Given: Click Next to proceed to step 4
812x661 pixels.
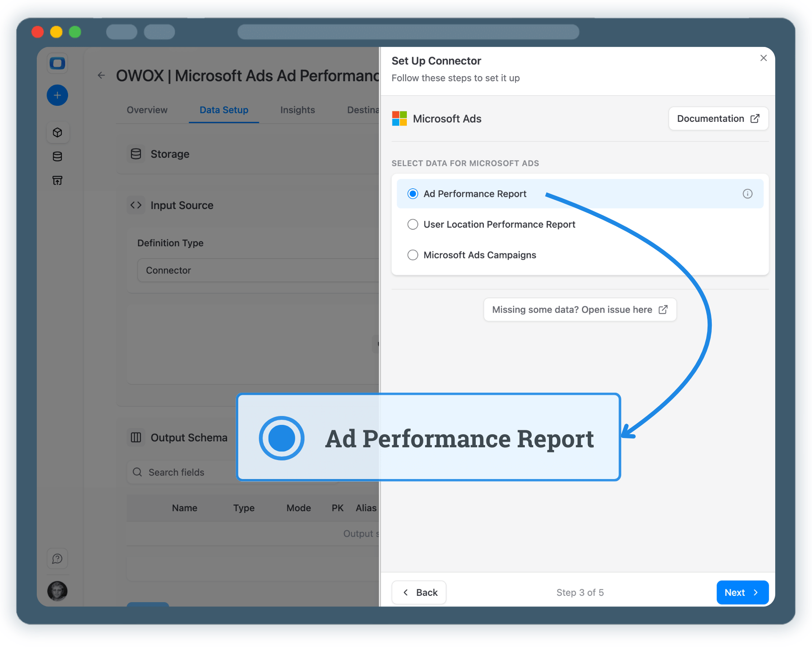Looking at the screenshot, I should click(x=742, y=592).
